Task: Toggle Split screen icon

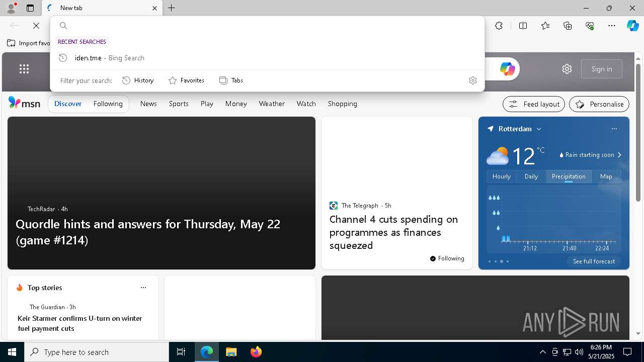Action: 523,26
